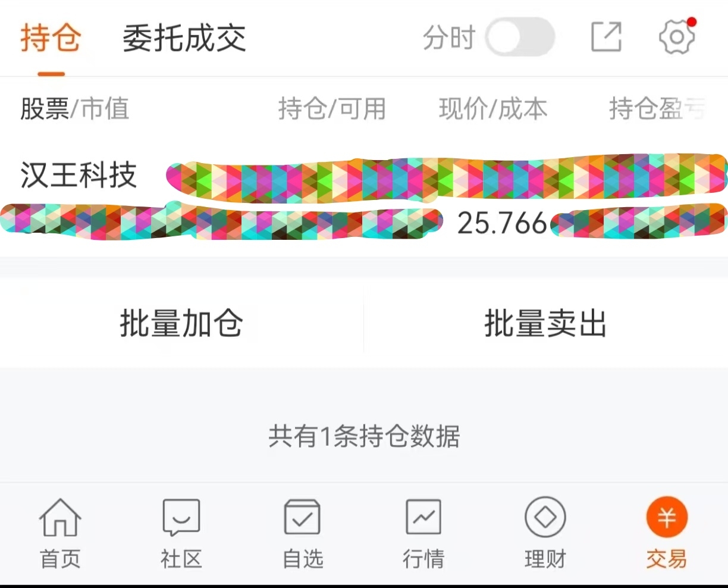Open the 行情 market chart icon
The height and width of the screenshot is (588, 728).
click(x=423, y=517)
